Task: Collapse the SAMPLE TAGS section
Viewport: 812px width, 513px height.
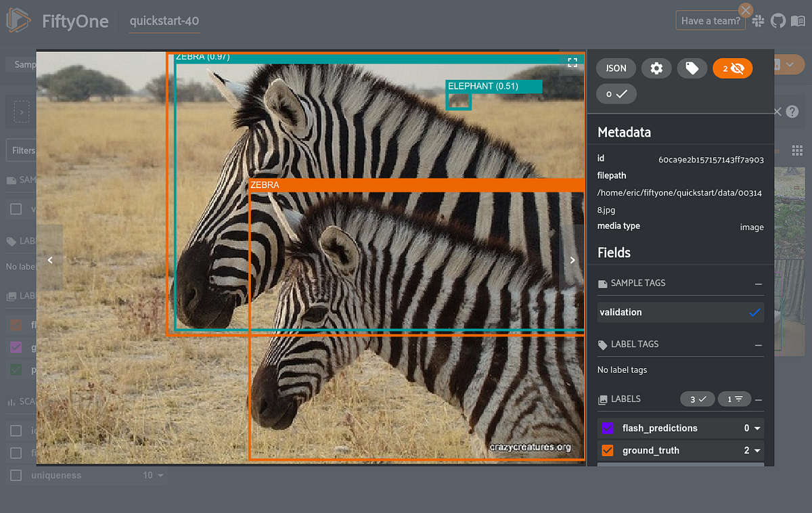Action: pyautogui.click(x=759, y=284)
